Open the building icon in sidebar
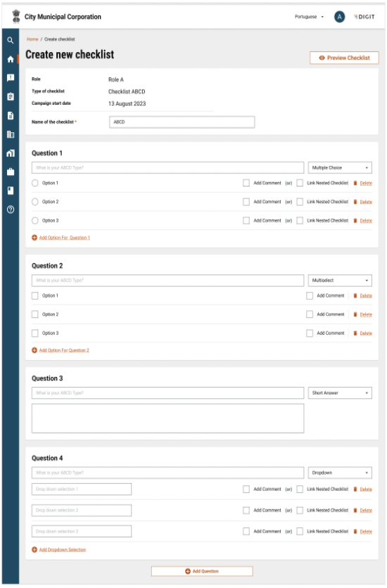 (x=11, y=134)
